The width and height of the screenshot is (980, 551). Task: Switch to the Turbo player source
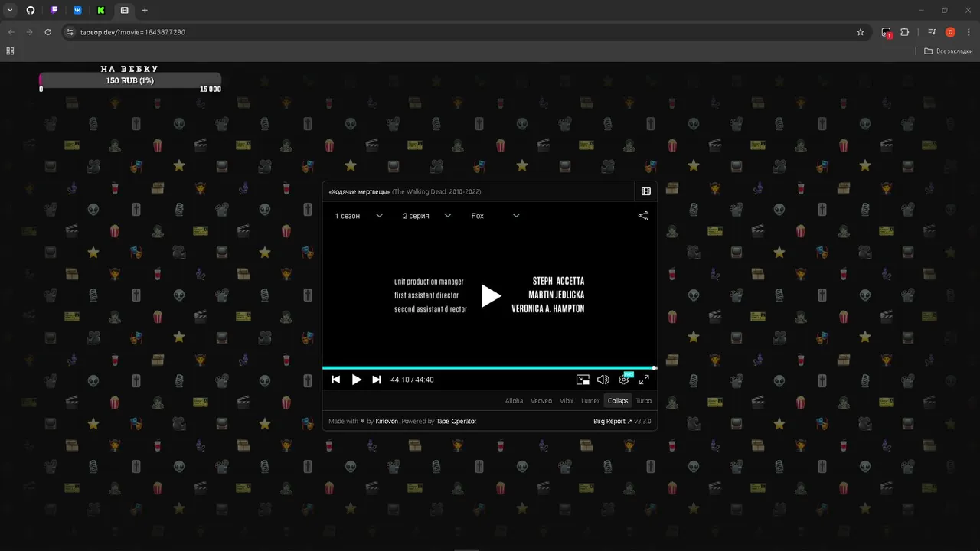[x=644, y=401]
